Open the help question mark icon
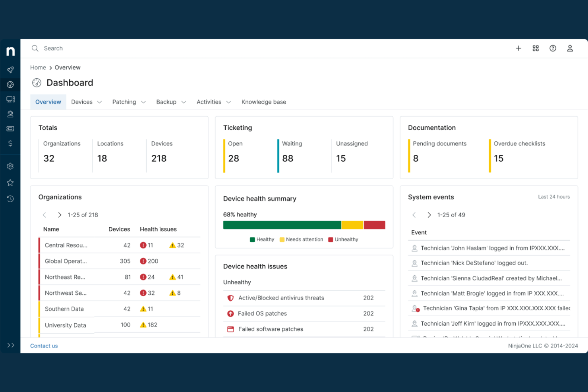This screenshot has width=588, height=392. [553, 48]
